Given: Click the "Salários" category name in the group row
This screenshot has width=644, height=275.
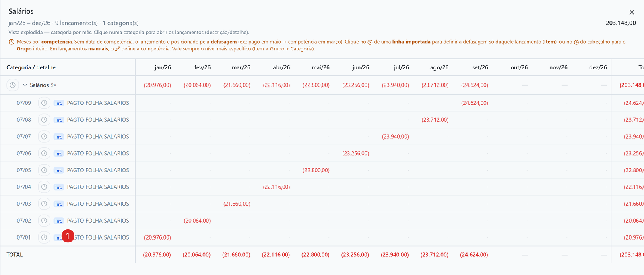Looking at the screenshot, I should [x=39, y=85].
